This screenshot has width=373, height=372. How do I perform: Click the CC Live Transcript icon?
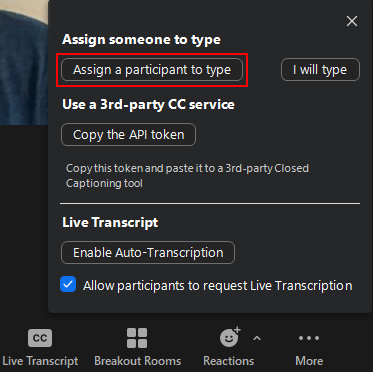click(40, 338)
